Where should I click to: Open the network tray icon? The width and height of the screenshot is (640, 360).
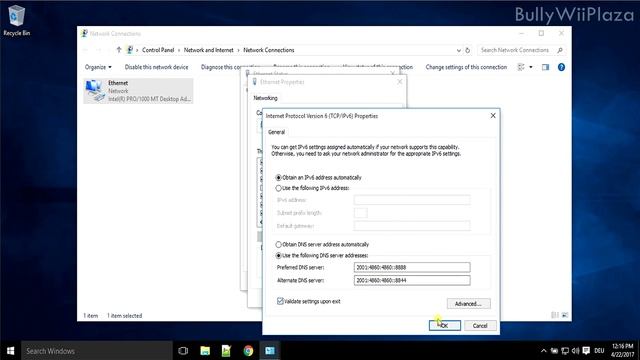pyautogui.click(x=565, y=351)
